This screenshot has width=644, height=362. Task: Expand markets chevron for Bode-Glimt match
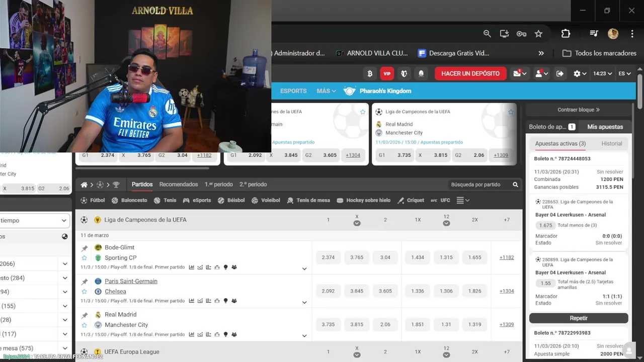coord(304,268)
